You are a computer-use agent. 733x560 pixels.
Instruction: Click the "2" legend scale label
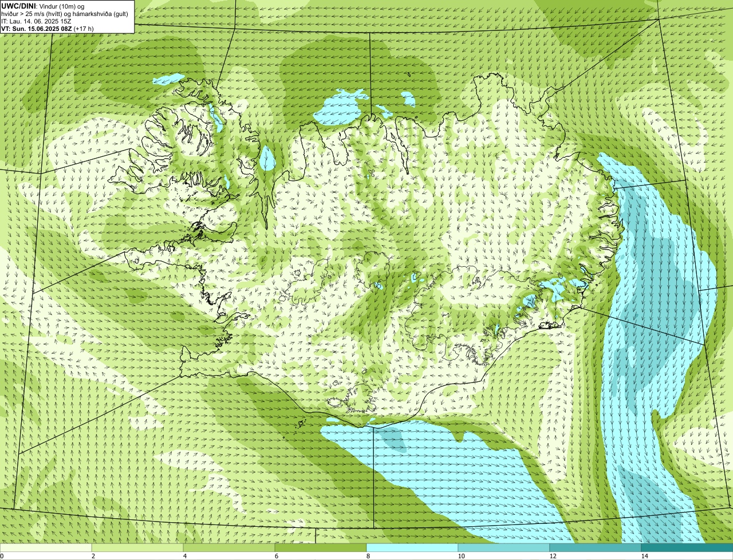point(93,556)
